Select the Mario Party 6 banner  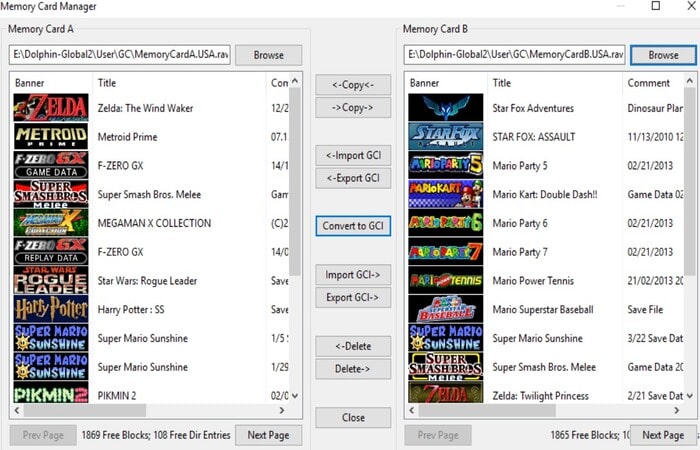click(x=446, y=223)
